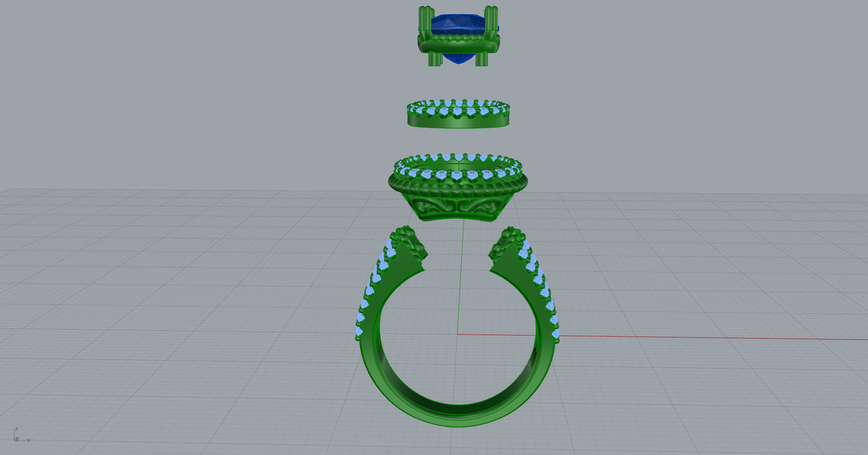Select the small floating halo ring with stones
The image size is (868, 455).
coord(458,114)
